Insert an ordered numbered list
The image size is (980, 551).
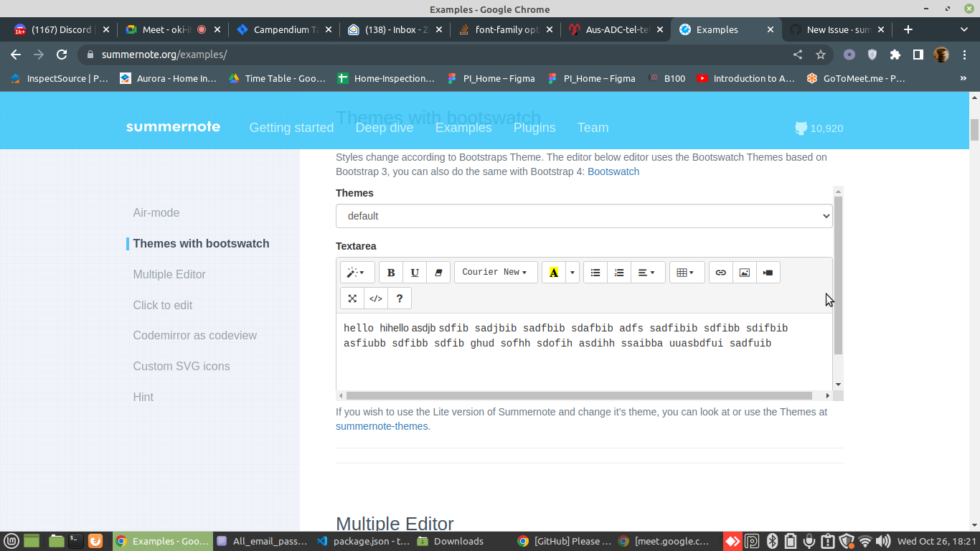coord(619,272)
